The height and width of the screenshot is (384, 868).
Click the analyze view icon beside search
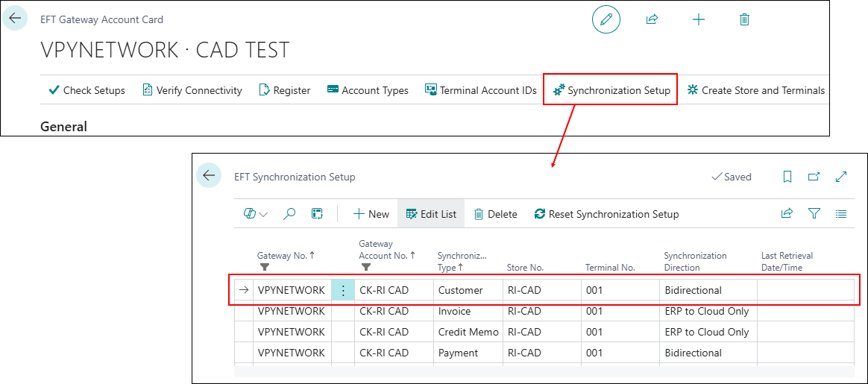tap(317, 213)
